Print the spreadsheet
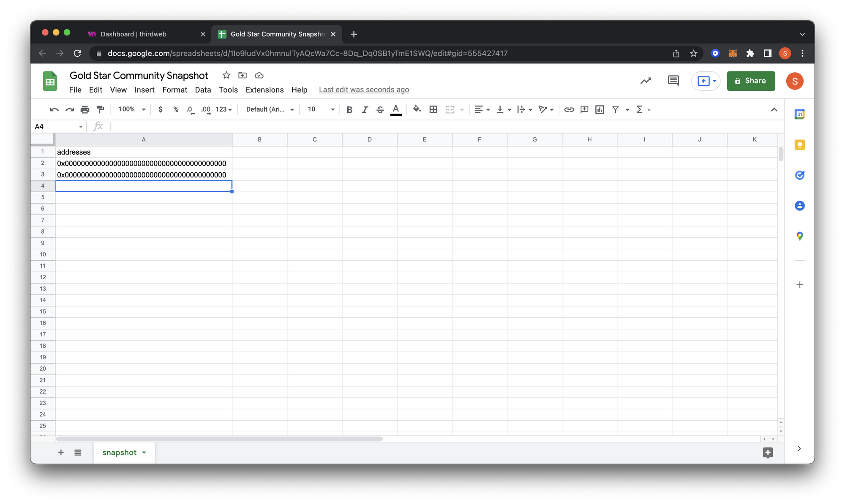 [x=85, y=109]
